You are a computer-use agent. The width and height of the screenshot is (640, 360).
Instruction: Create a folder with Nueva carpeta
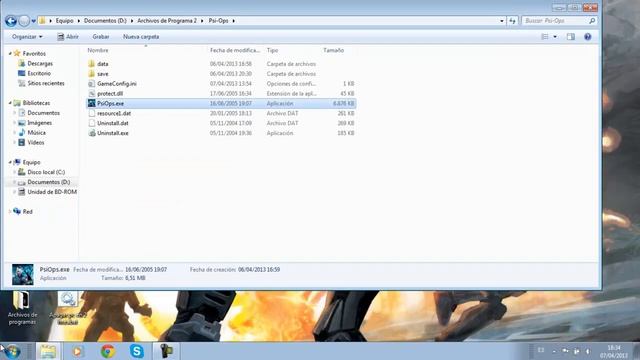141,37
